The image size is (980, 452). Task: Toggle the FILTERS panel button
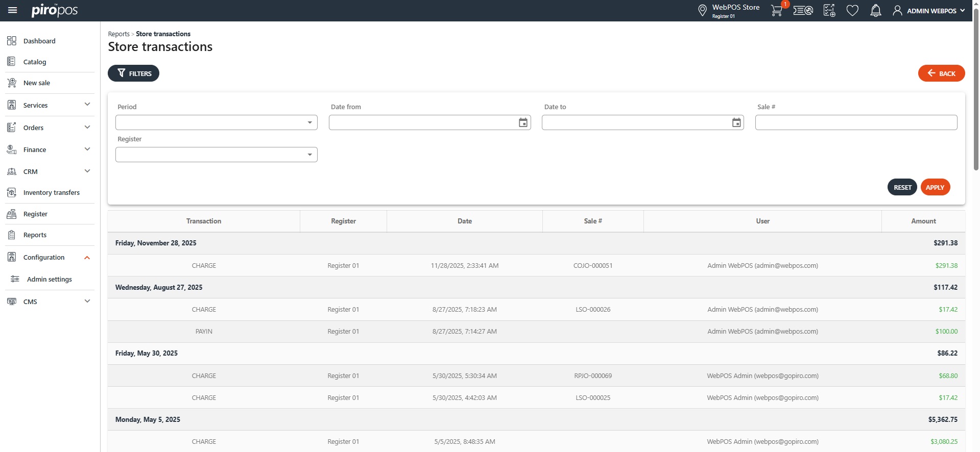(133, 73)
